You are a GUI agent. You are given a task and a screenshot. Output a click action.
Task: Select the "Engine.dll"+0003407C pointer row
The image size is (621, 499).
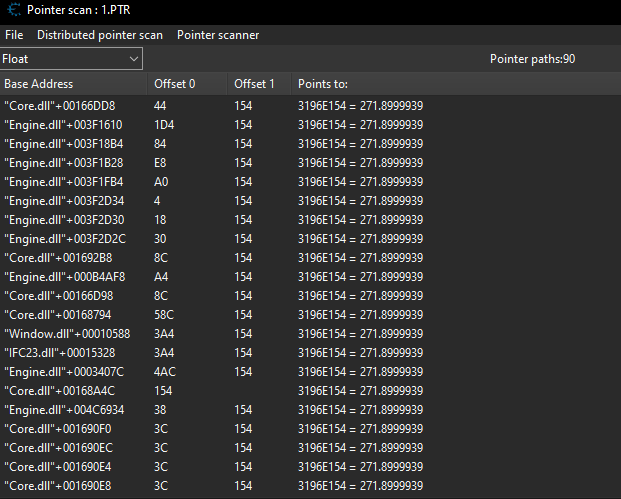click(64, 371)
